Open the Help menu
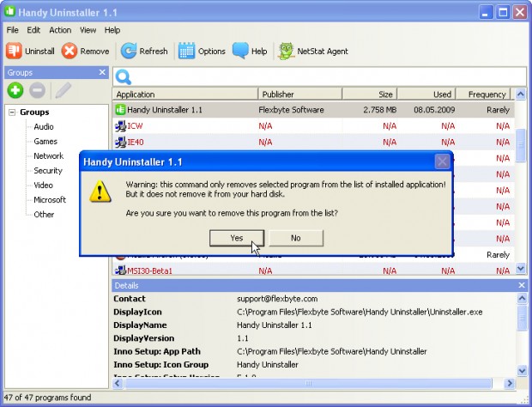Image resolution: width=532 pixels, height=407 pixels. coord(112,30)
